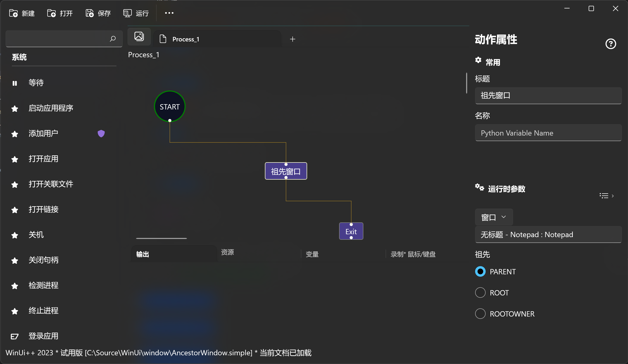Click the New file icon
This screenshot has width=628, height=364.
(x=13, y=13)
